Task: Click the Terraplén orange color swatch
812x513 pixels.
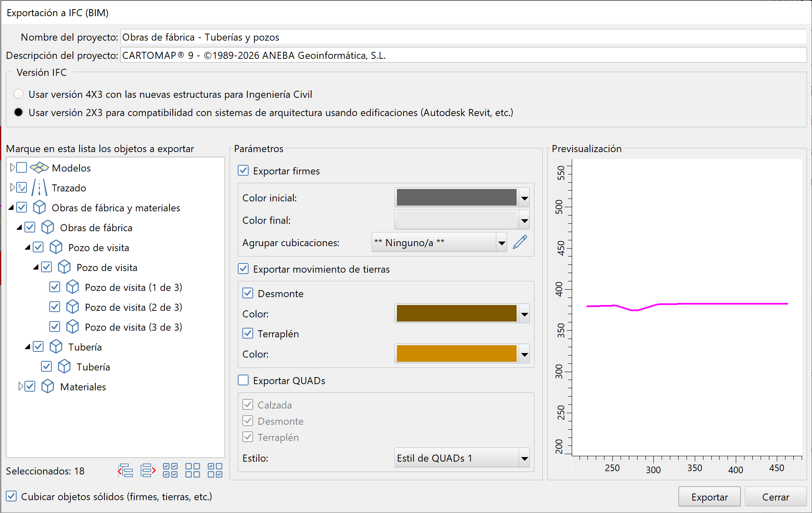Action: 457,354
